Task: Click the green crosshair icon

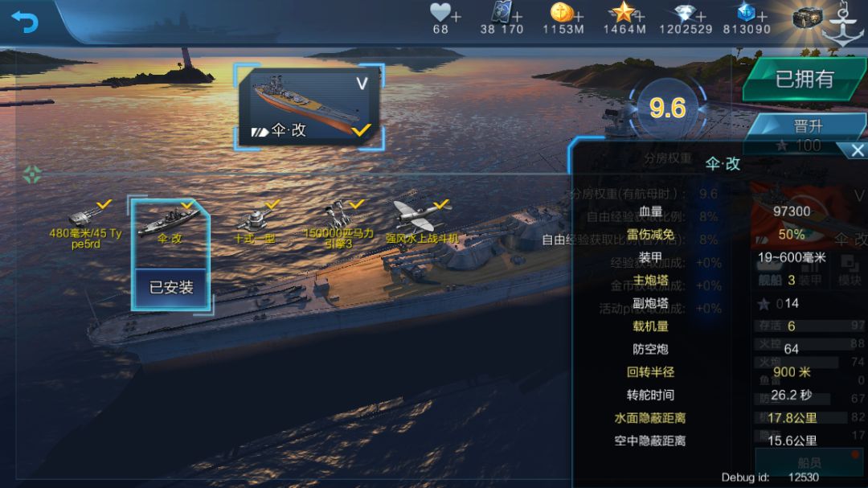Action: point(32,174)
